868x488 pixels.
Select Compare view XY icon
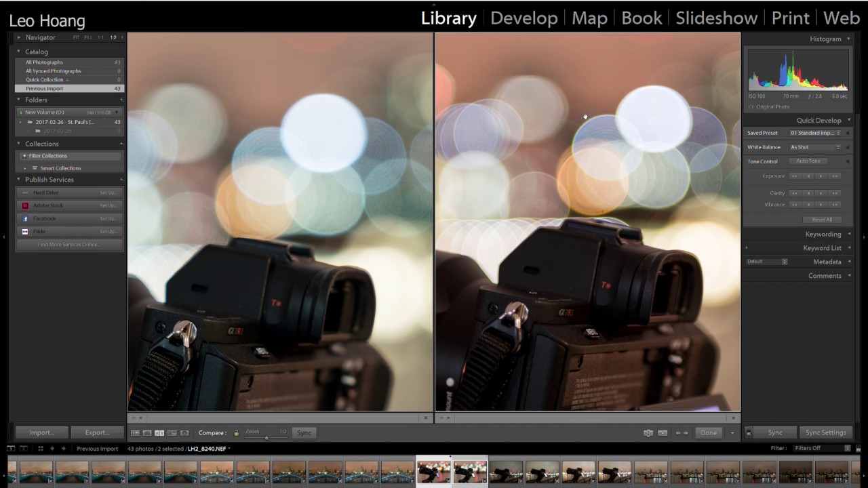(159, 432)
